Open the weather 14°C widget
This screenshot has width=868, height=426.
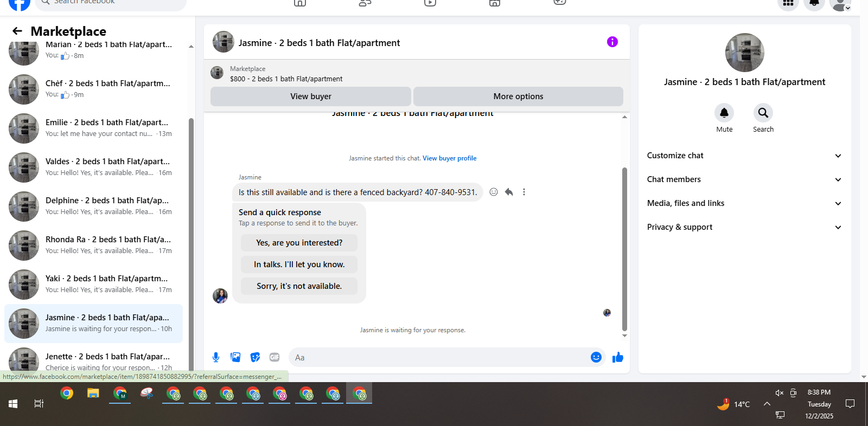pos(733,404)
